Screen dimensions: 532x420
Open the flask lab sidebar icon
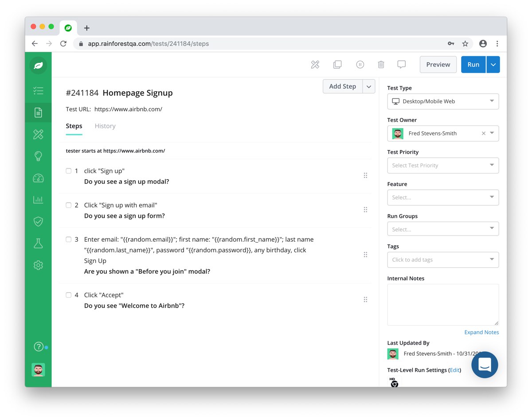point(38,243)
